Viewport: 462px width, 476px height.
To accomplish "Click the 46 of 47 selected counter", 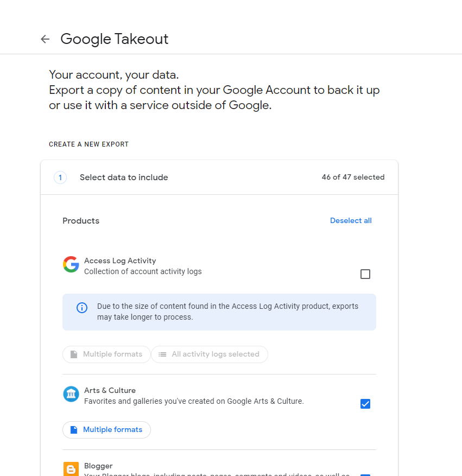I will (x=353, y=177).
